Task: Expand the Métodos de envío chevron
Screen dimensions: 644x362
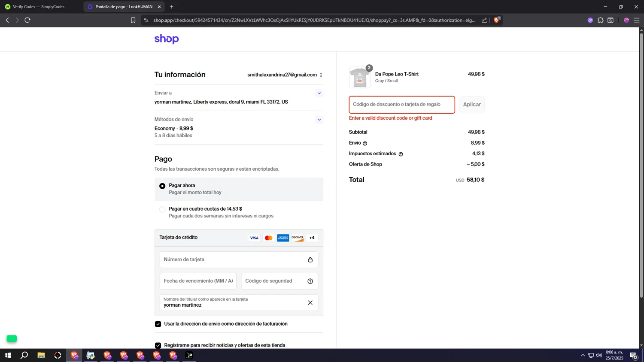Action: [319, 120]
